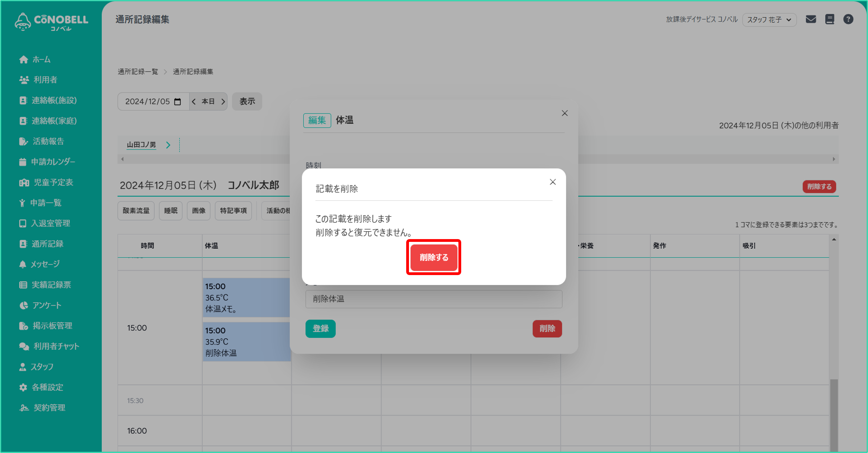Select the 15:00 36.5℃ temperature entry
868x453 pixels.
[247, 297]
